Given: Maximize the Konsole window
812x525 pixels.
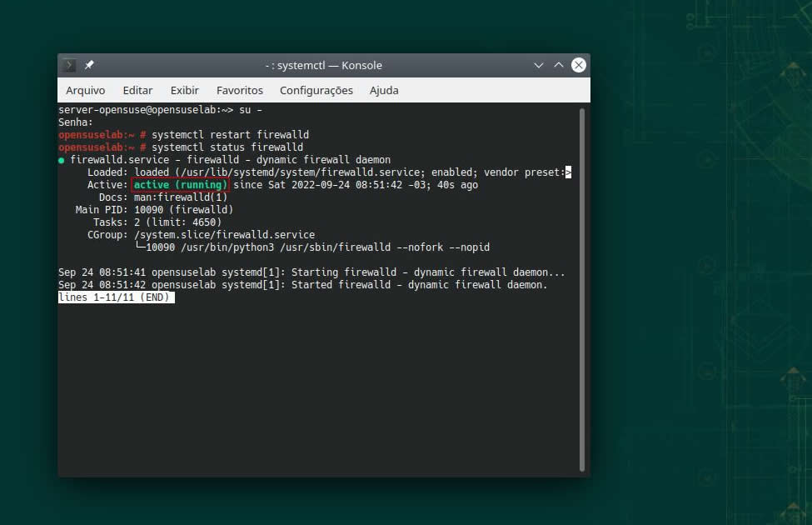Looking at the screenshot, I should pos(559,65).
